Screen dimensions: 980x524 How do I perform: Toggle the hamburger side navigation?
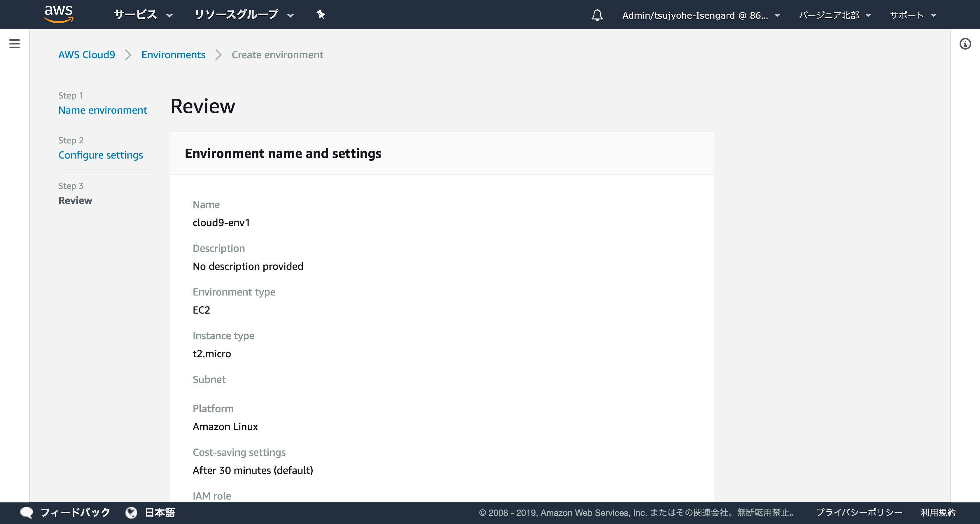(x=15, y=44)
